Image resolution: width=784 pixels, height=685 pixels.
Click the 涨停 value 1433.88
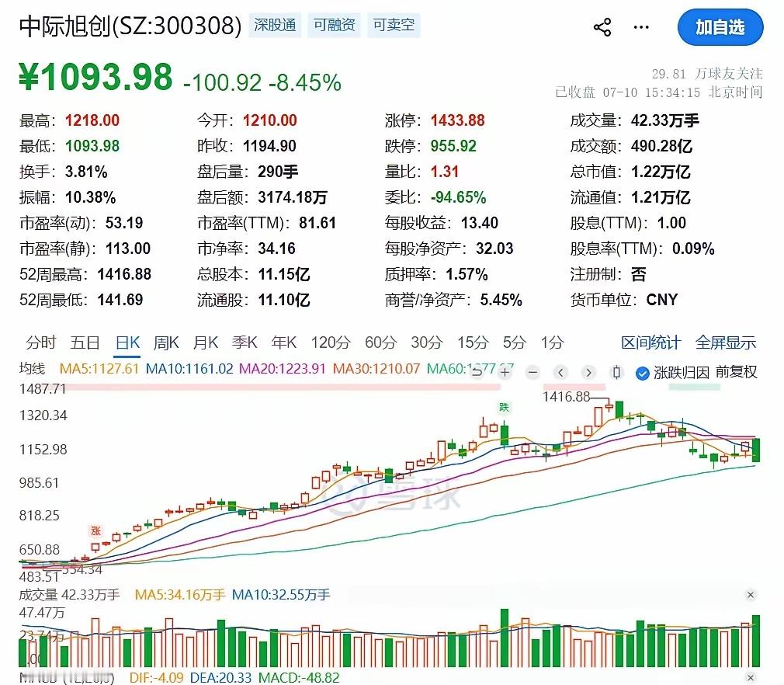click(457, 120)
